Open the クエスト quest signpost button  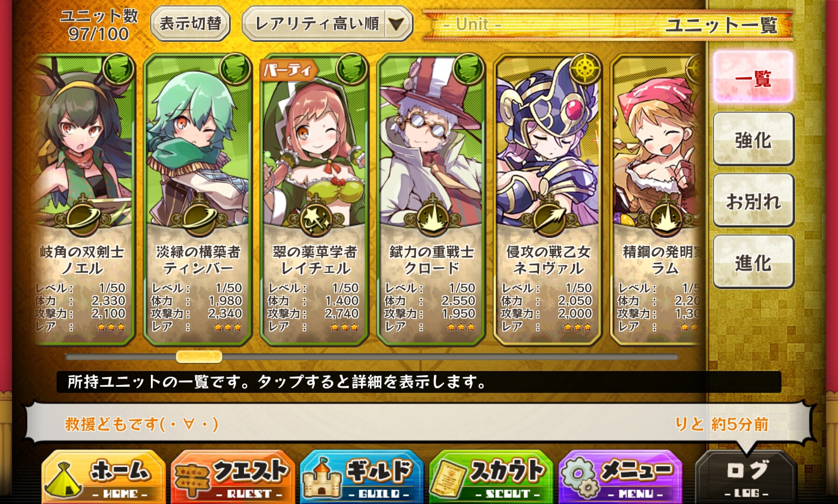tap(233, 477)
